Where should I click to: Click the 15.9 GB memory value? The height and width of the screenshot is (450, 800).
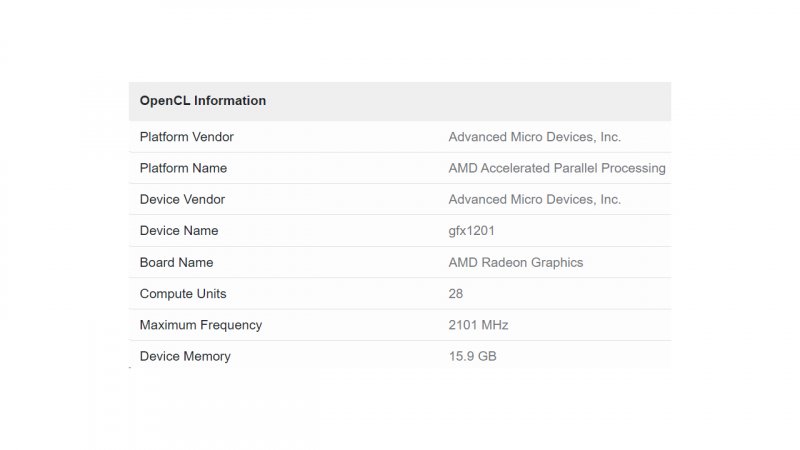[x=472, y=356]
